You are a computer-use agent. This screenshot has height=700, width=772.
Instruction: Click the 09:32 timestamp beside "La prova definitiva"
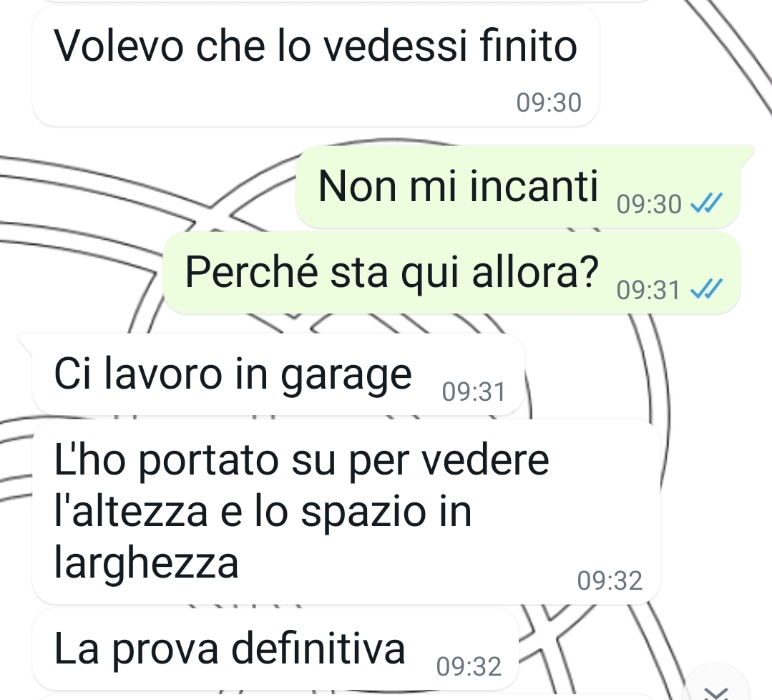pyautogui.click(x=469, y=666)
